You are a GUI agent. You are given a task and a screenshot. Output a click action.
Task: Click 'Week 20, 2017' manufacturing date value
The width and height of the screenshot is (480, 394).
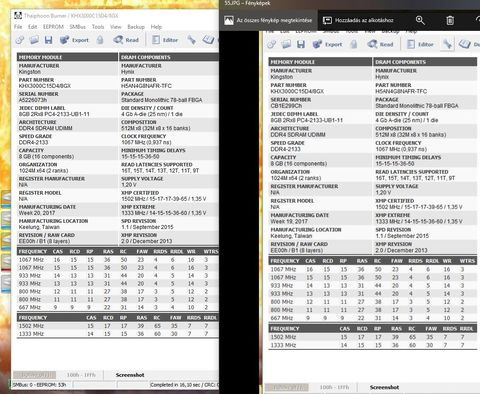click(x=37, y=213)
